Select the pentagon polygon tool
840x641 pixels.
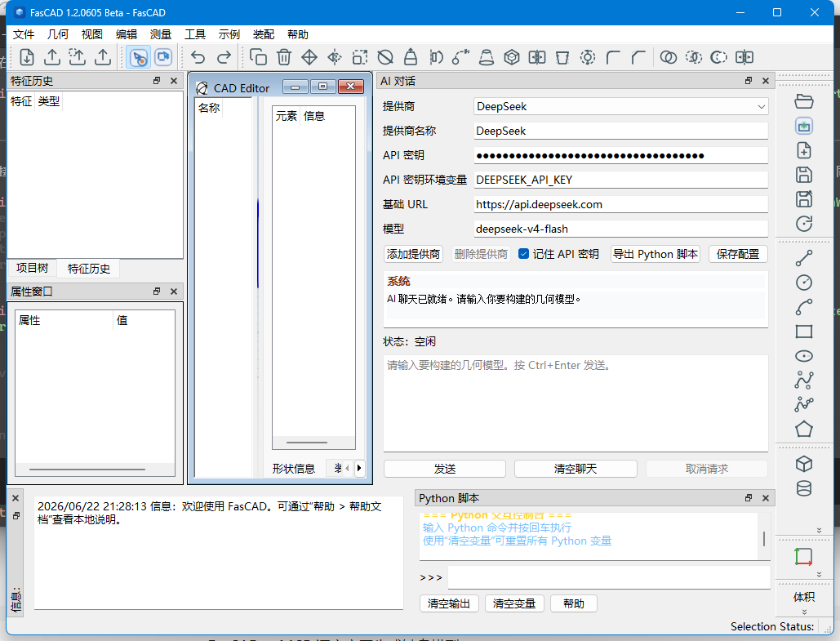[803, 429]
